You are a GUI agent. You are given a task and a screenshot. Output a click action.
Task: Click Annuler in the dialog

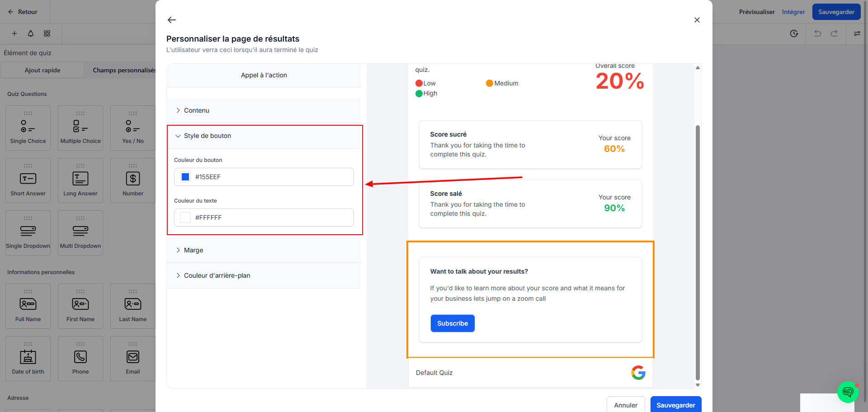(x=626, y=405)
